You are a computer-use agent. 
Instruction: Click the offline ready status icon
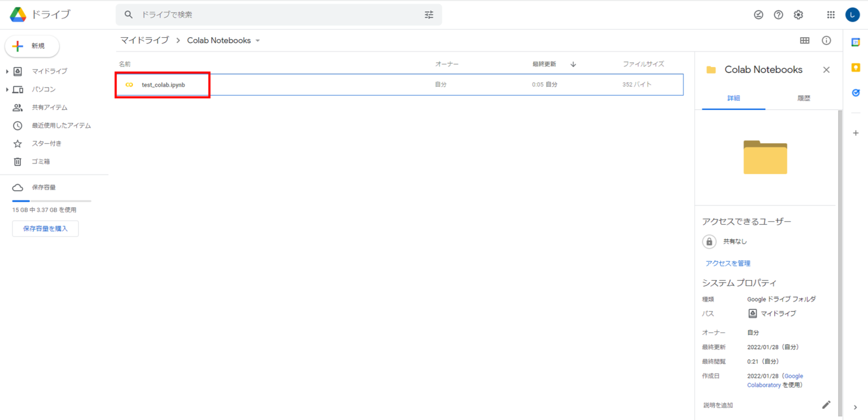coord(758,15)
